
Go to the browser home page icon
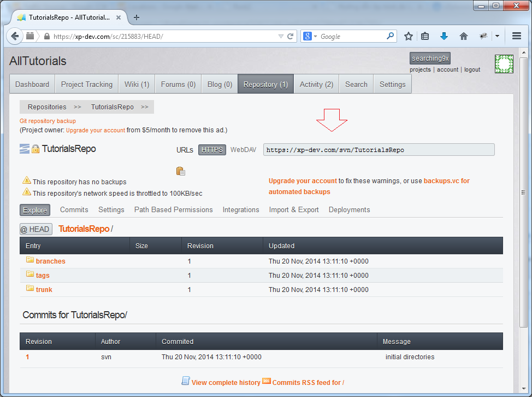point(464,36)
